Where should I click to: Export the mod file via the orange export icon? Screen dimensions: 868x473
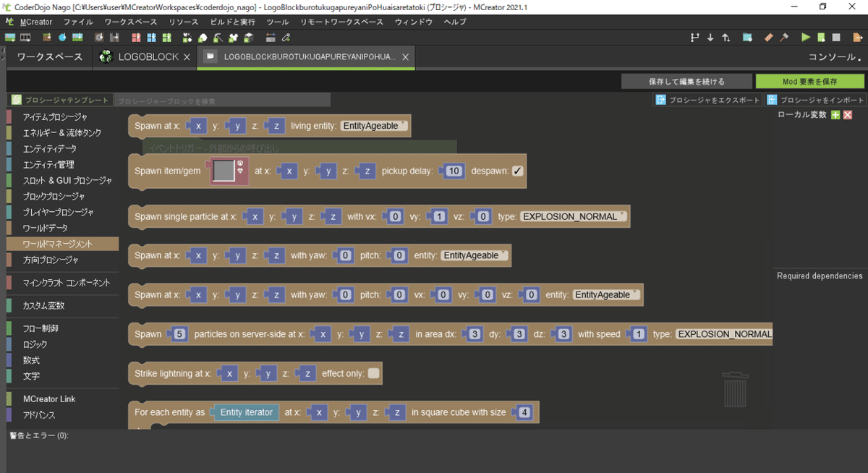856,37
